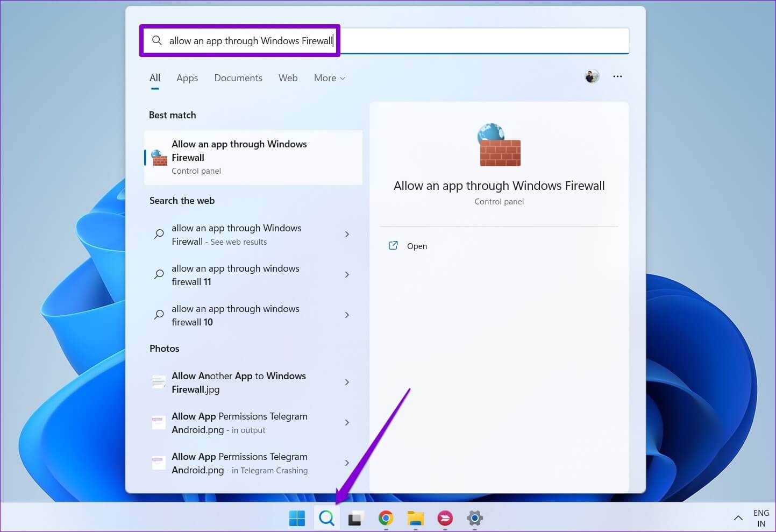This screenshot has height=532, width=776.
Task: Open Settings gear icon on taskbar
Action: (474, 518)
